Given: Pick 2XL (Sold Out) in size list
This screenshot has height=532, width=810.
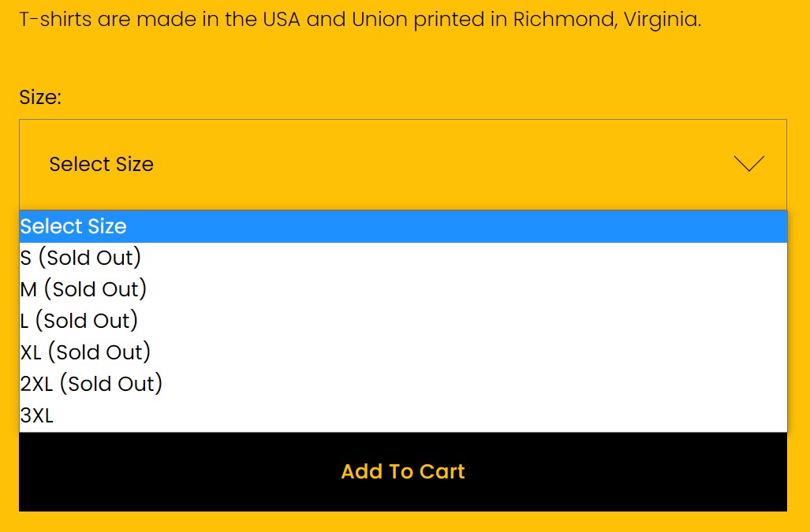Looking at the screenshot, I should [91, 384].
